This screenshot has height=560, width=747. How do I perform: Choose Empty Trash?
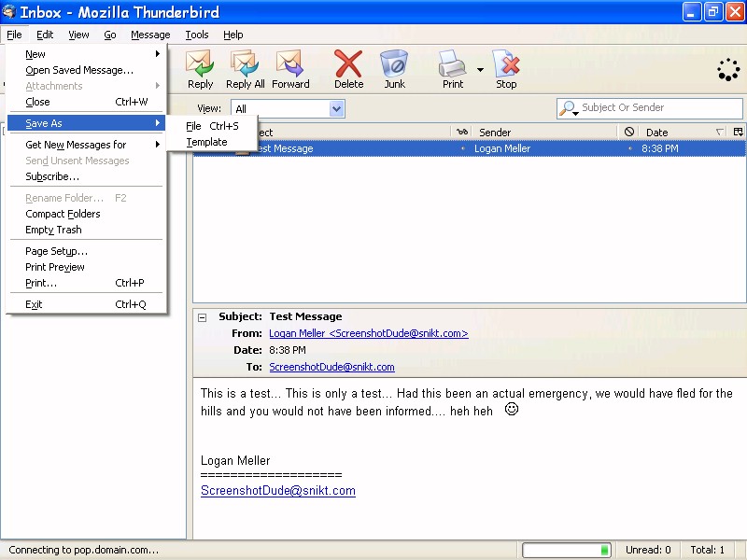[87, 230]
